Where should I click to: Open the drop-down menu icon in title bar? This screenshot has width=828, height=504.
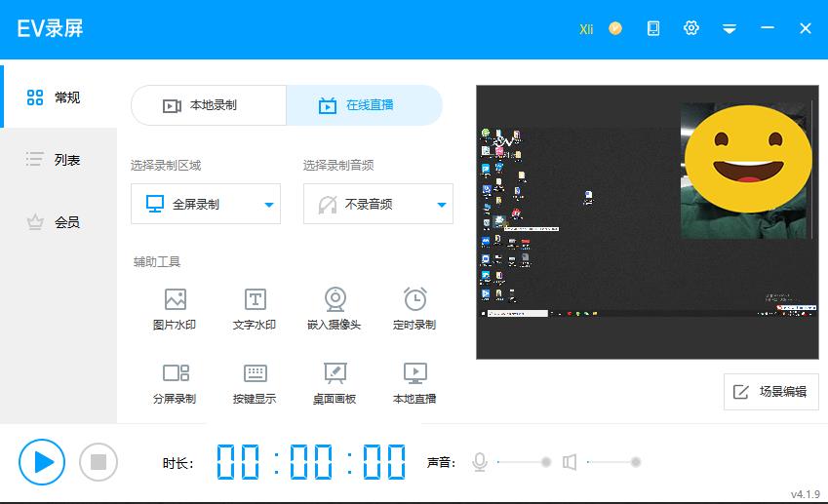[x=729, y=29]
